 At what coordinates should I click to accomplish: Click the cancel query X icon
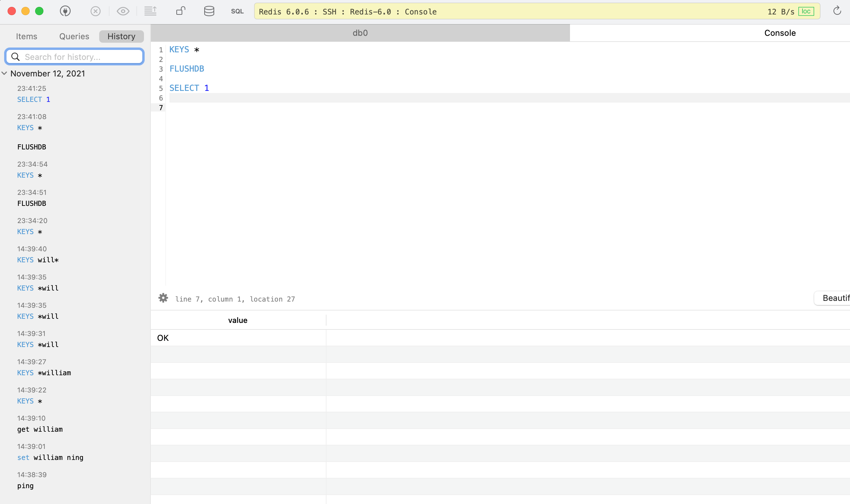click(95, 11)
